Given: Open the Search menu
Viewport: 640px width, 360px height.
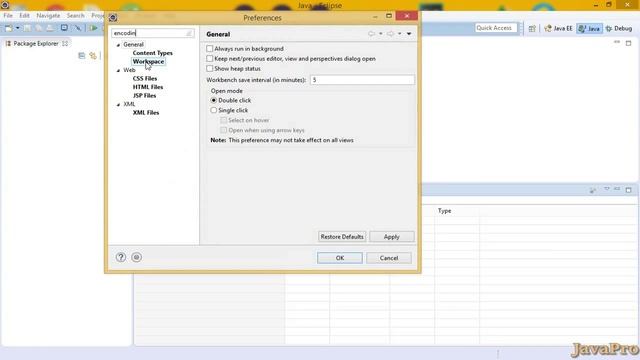Looking at the screenshot, I should coord(76,16).
